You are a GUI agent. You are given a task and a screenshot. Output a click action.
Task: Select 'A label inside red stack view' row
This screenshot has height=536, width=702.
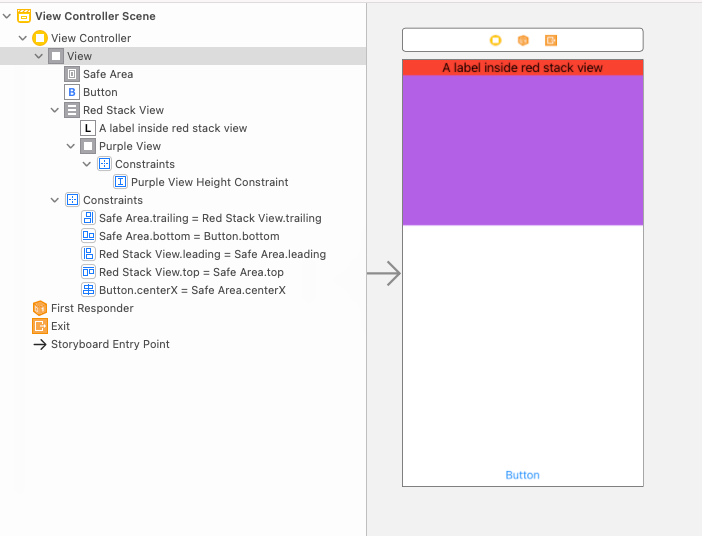pyautogui.click(x=183, y=128)
